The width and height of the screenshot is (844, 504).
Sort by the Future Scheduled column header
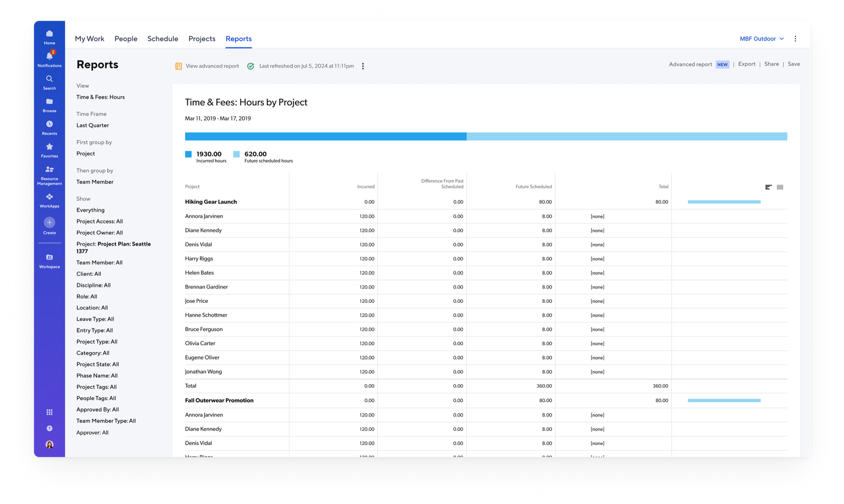[534, 187]
